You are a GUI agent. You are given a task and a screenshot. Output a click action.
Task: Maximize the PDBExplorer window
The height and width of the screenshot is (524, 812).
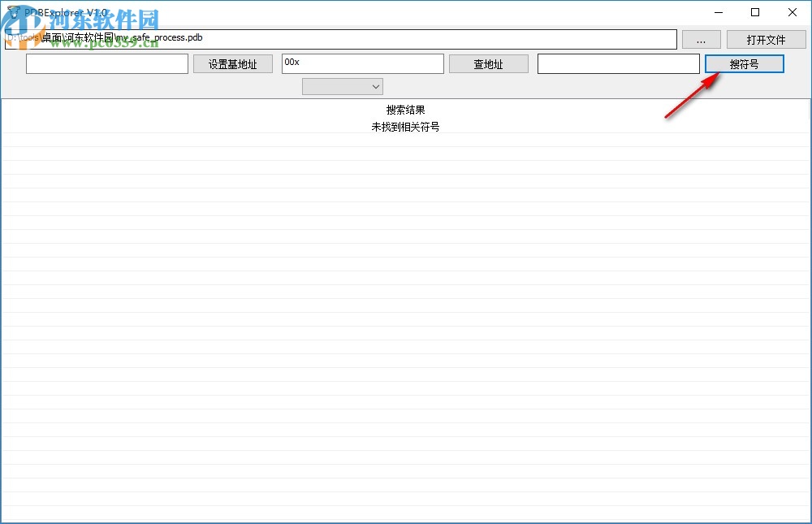[x=754, y=12]
